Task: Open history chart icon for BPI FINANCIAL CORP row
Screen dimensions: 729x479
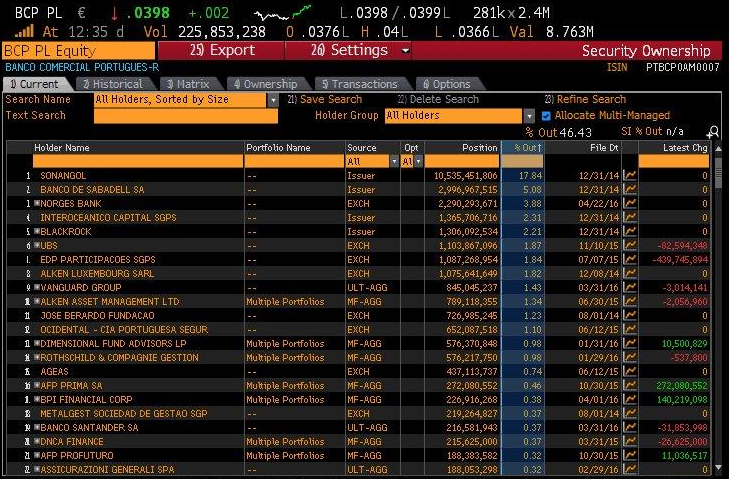Action: point(630,399)
